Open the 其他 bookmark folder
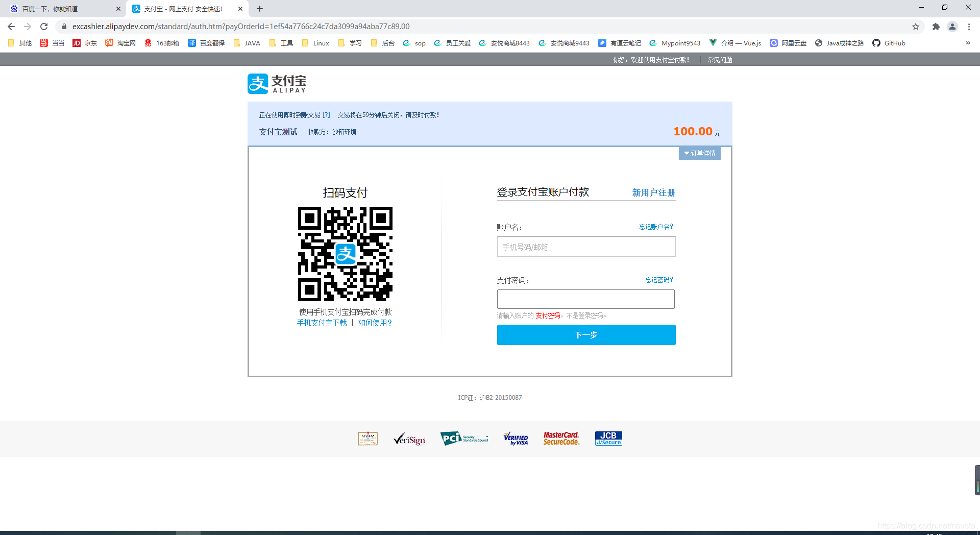 pyautogui.click(x=20, y=43)
